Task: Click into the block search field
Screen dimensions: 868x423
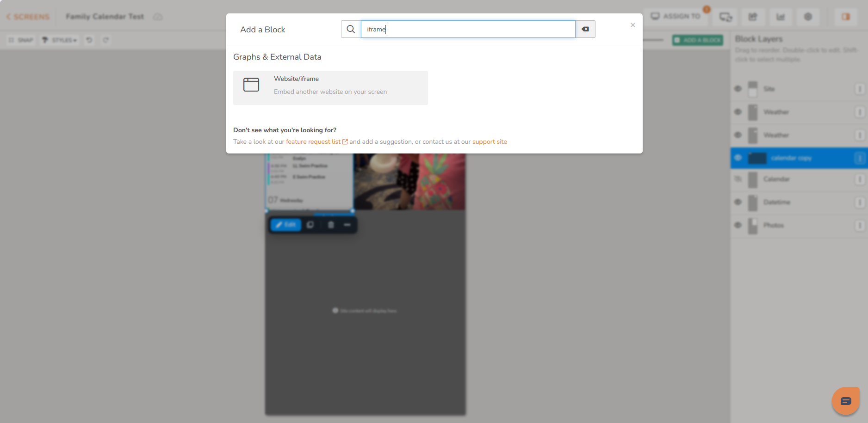Action: [468, 29]
